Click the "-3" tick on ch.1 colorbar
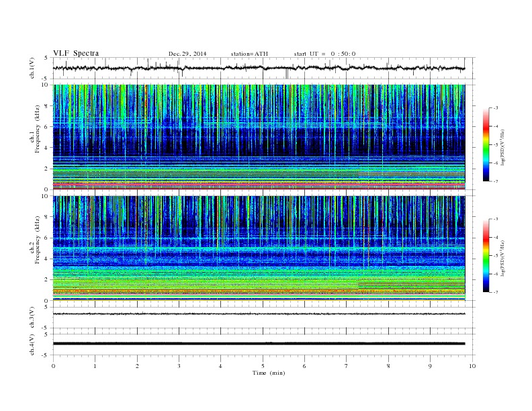This screenshot has width=532, height=411. (x=496, y=108)
